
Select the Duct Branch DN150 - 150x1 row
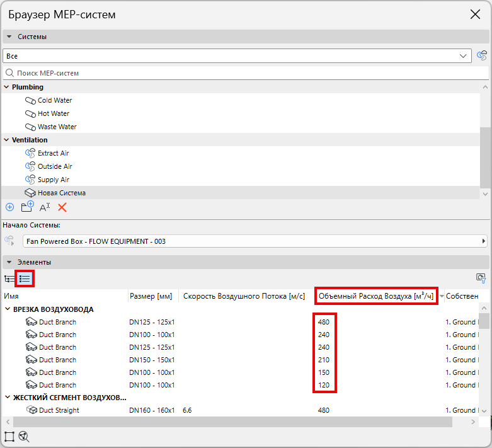click(240, 360)
